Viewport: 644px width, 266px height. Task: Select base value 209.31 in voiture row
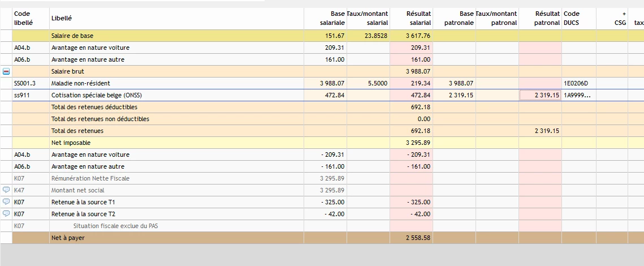[335, 48]
